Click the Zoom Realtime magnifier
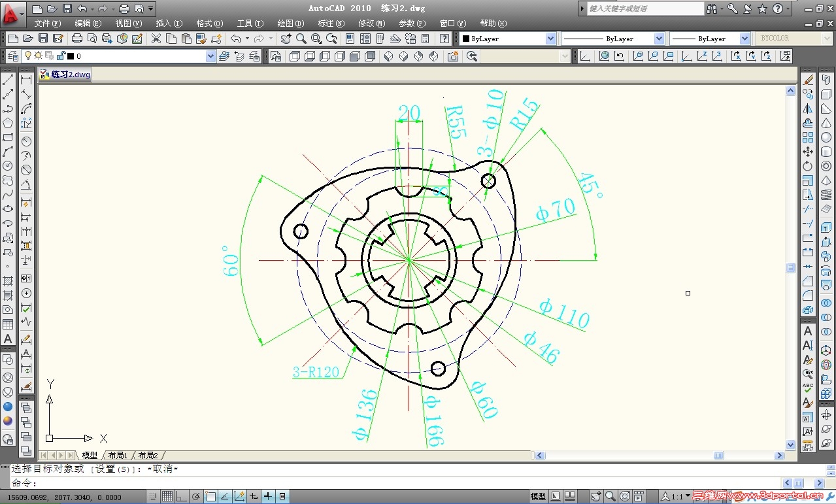The image size is (836, 504). point(301,39)
